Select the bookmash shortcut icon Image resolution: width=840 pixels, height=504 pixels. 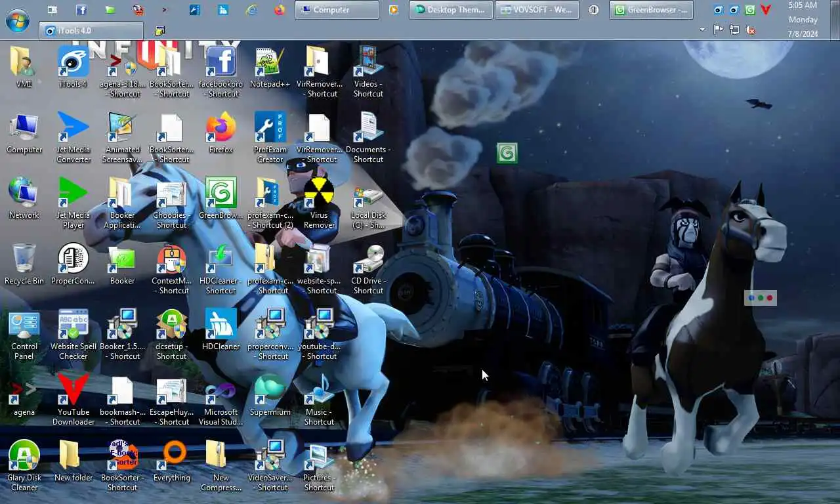pos(123,400)
